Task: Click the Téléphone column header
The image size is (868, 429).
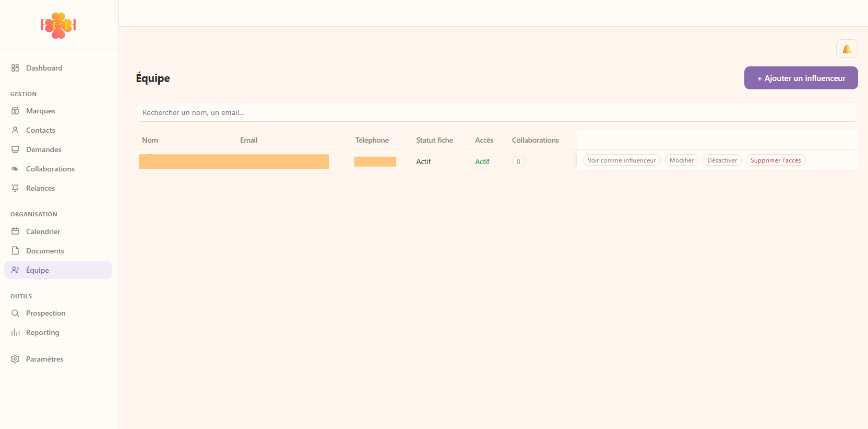Action: 372,140
